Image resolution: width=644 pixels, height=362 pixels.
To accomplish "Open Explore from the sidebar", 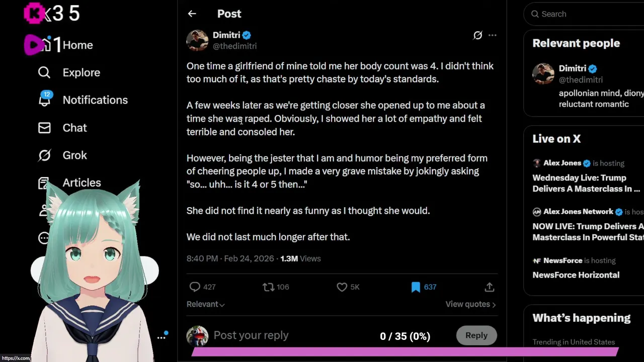I will pyautogui.click(x=81, y=72).
